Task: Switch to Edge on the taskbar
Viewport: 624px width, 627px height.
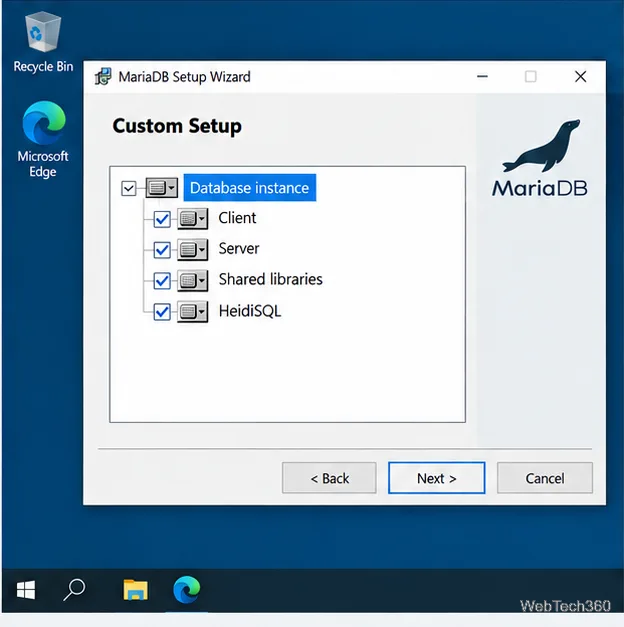Action: (187, 590)
